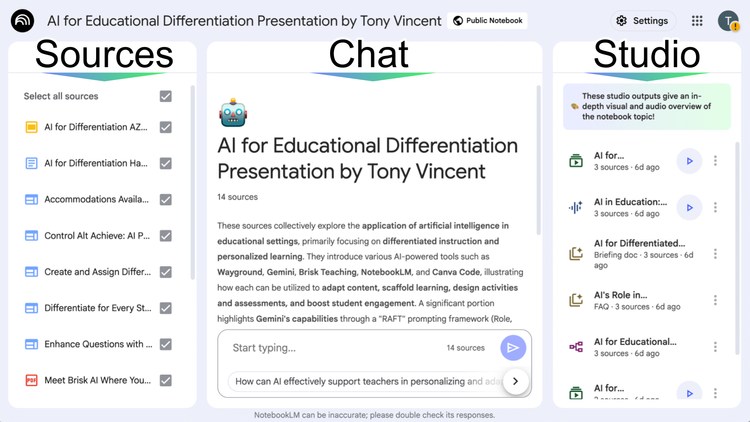Open more options for bottom AI for... item

[715, 393]
